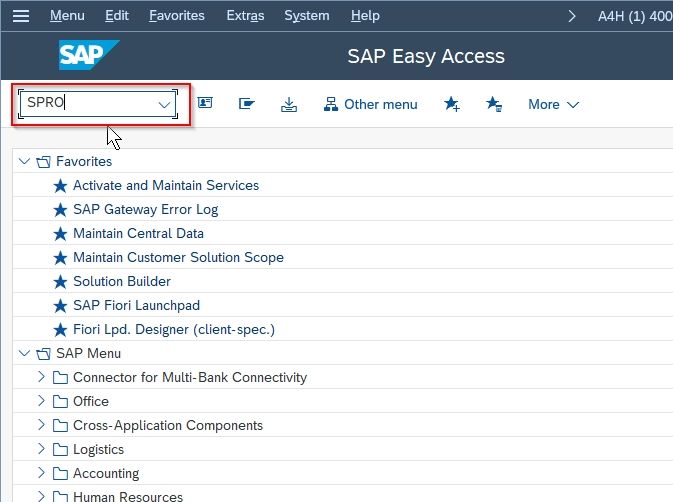Screen dimensions: 673x502
Task: Open SAP Fiori Launchpad favorite
Action: click(136, 305)
